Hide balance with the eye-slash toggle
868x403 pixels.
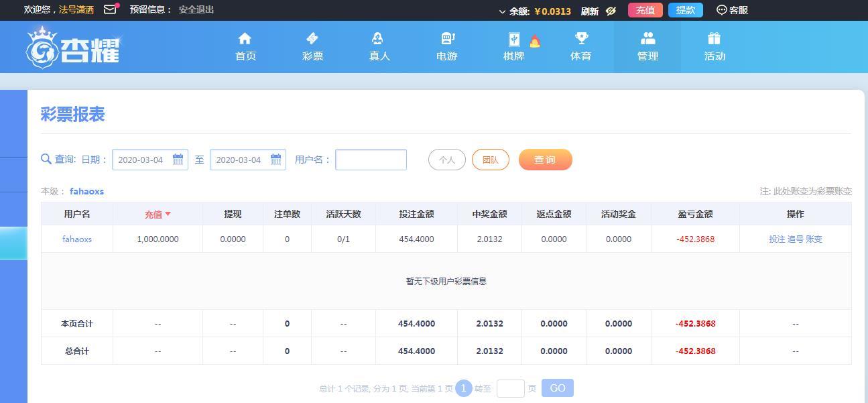[610, 10]
